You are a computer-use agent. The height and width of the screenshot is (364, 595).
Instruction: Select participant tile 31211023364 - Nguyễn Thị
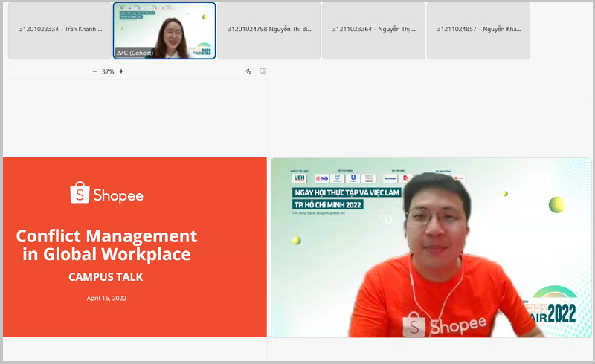tap(374, 30)
